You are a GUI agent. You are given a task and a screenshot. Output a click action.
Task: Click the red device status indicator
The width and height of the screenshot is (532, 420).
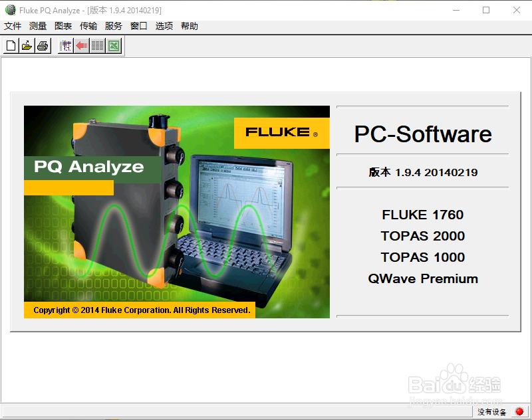pyautogui.click(x=519, y=411)
